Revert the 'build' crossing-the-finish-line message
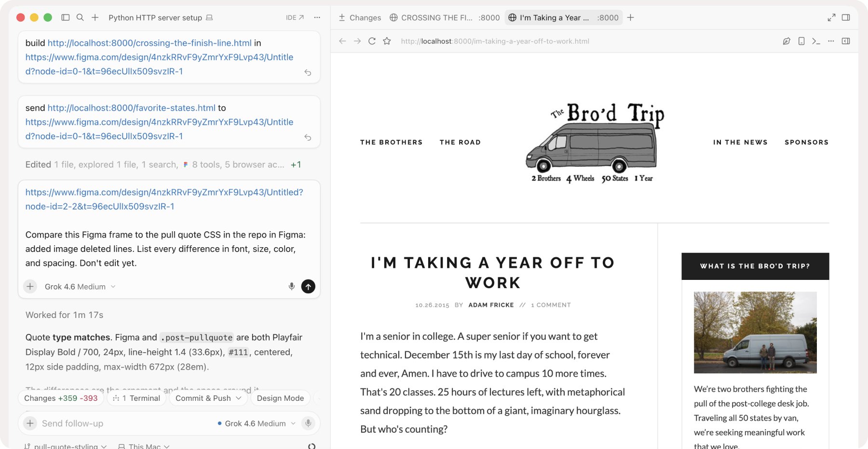Viewport: 868px width, 449px height. coord(308,73)
